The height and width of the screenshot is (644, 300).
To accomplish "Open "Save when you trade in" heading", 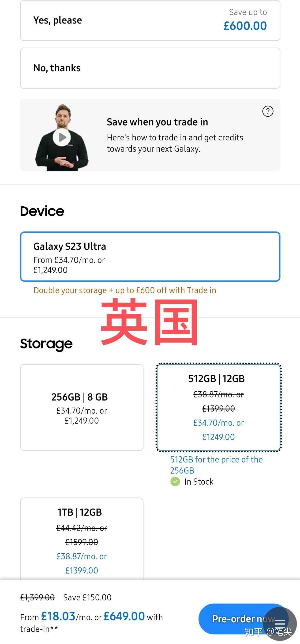I will tap(157, 122).
